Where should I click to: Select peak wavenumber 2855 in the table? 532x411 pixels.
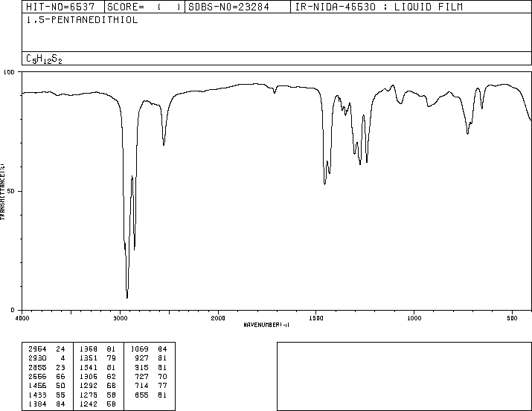tap(37, 368)
